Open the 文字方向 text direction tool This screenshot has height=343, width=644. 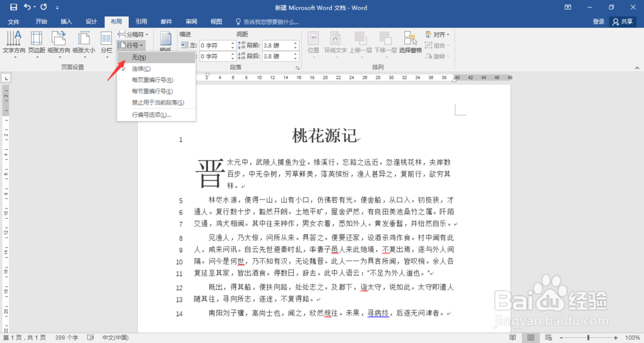pyautogui.click(x=14, y=44)
